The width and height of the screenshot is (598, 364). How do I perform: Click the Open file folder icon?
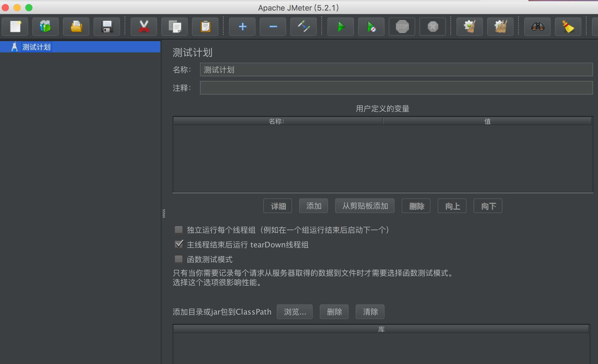(76, 27)
